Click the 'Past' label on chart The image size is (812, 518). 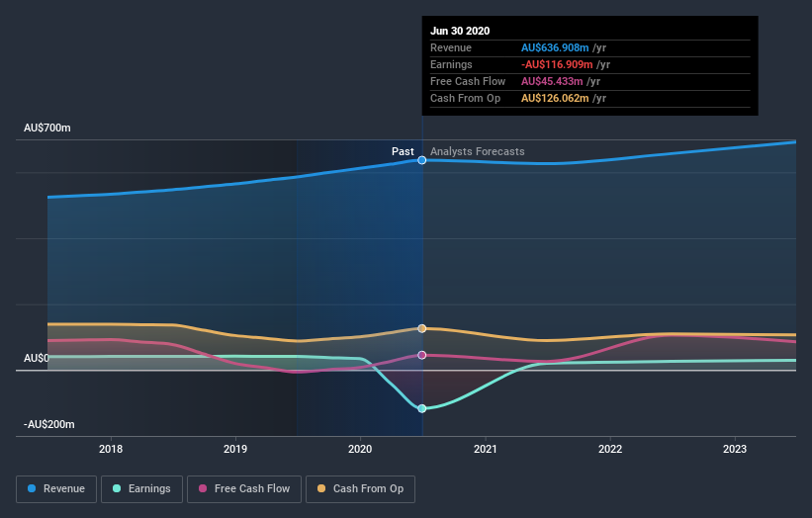pyautogui.click(x=403, y=151)
